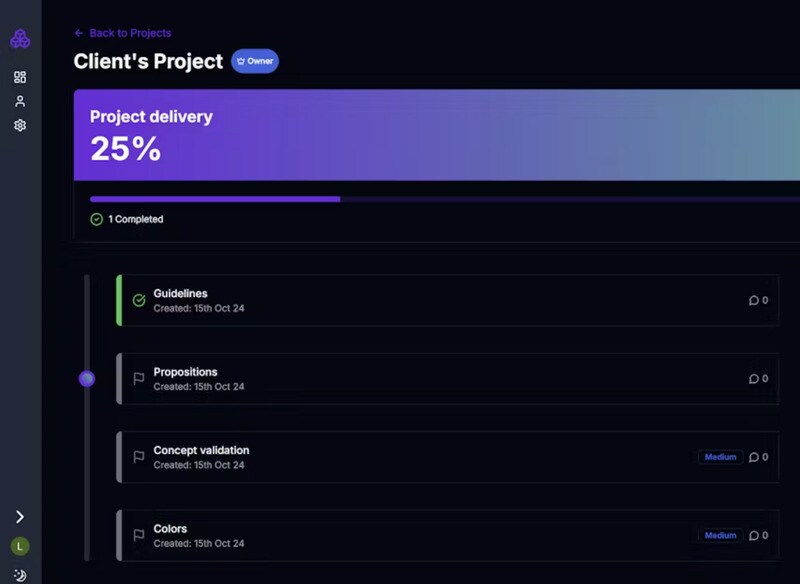This screenshot has width=800, height=584.
Task: Expand the sidebar with the chevron arrow
Action: (20, 517)
